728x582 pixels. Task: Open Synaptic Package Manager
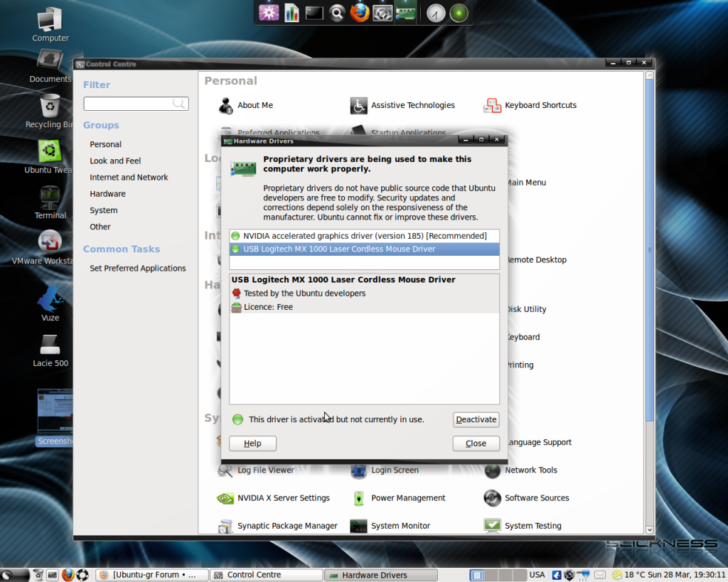coord(278,526)
